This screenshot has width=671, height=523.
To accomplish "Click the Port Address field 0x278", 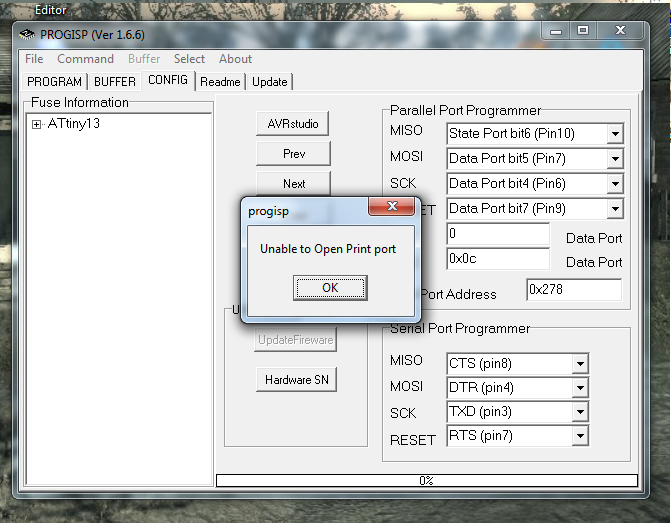I will [574, 290].
